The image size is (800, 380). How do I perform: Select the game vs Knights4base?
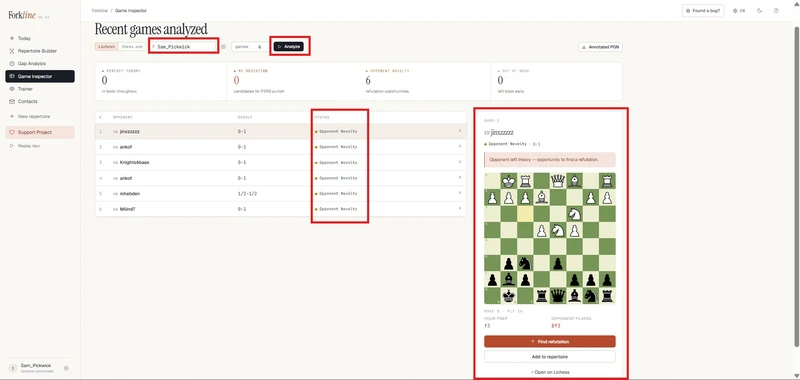pos(281,162)
